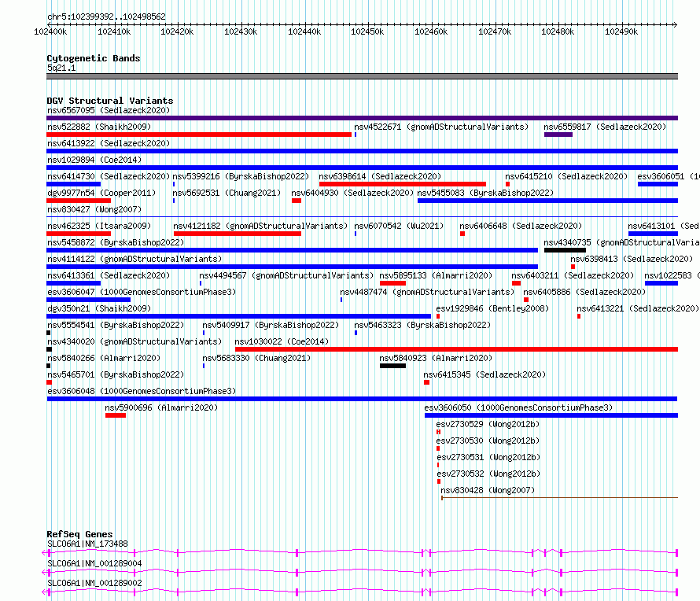Open nsv6413922 (Sedlazeck2020) label
Screen dimensions: 700x601
coord(109,143)
